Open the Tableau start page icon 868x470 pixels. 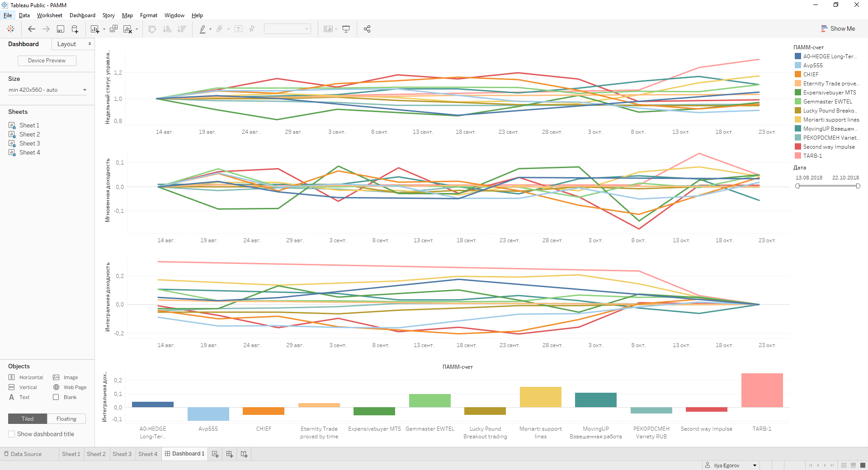point(10,29)
